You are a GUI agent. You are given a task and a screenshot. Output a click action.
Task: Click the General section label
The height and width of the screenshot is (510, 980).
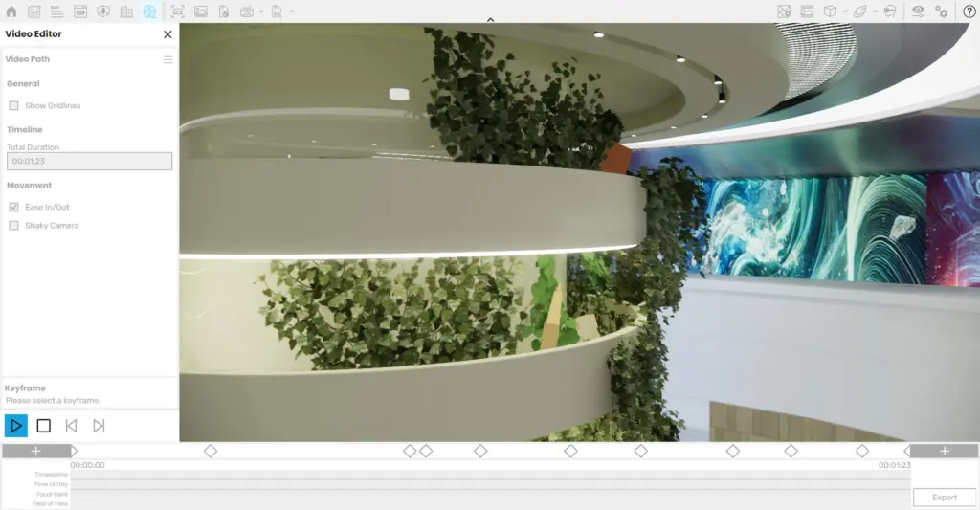(23, 84)
